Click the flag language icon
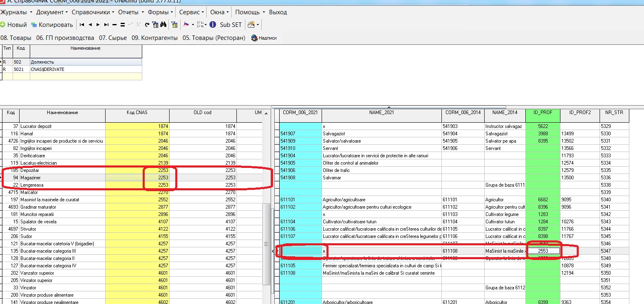Screen dimensions: 644x304 pyautogui.click(x=186, y=24)
